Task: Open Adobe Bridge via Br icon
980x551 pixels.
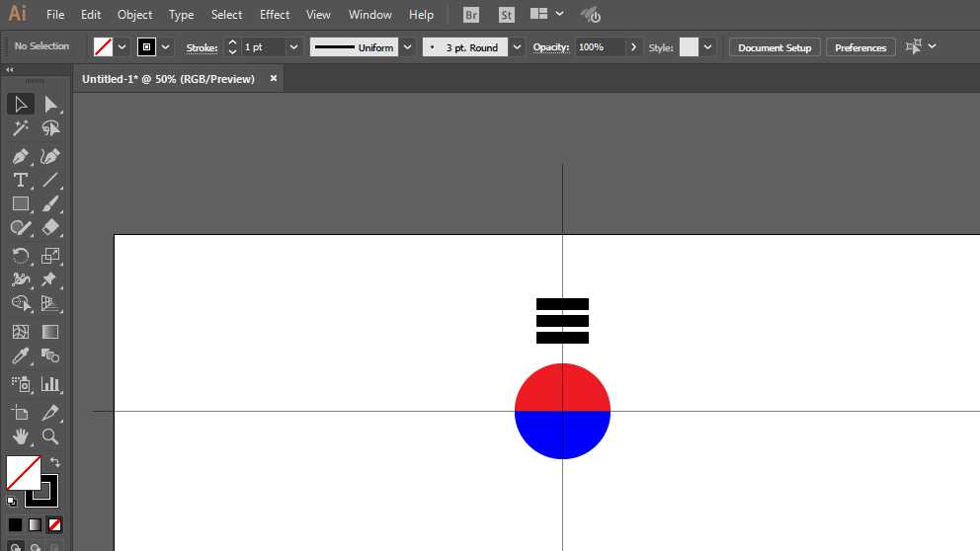Action: [x=471, y=15]
